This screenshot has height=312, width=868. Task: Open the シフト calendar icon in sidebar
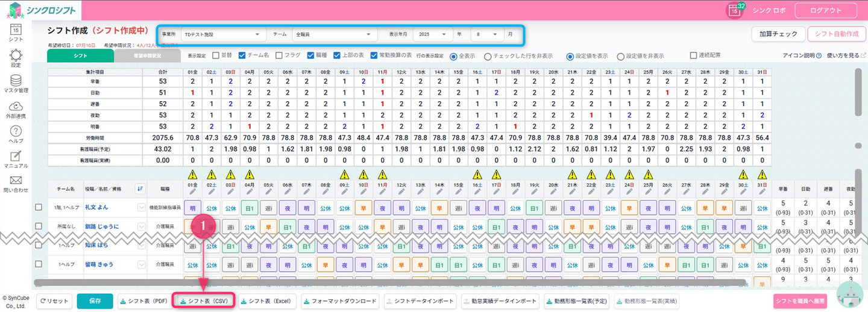(16, 28)
